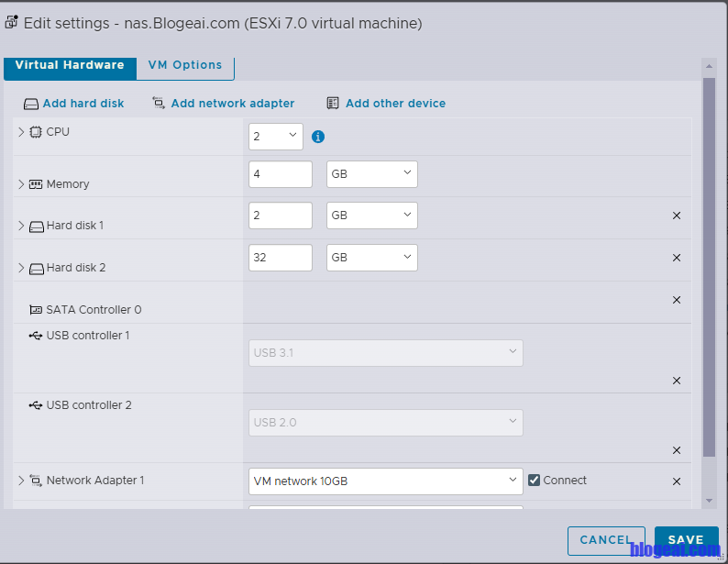Select the Virtual Hardware tab
The height and width of the screenshot is (564, 728).
coord(70,65)
